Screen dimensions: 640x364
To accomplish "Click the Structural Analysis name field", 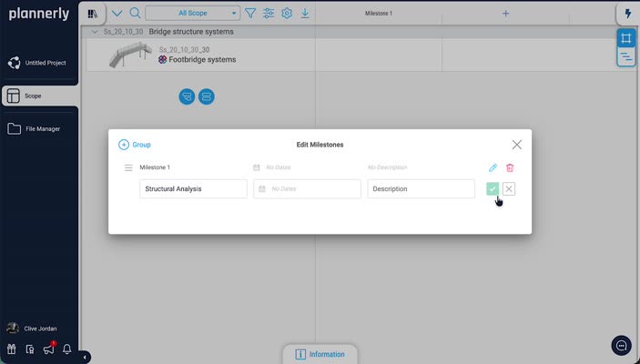I will point(193,189).
